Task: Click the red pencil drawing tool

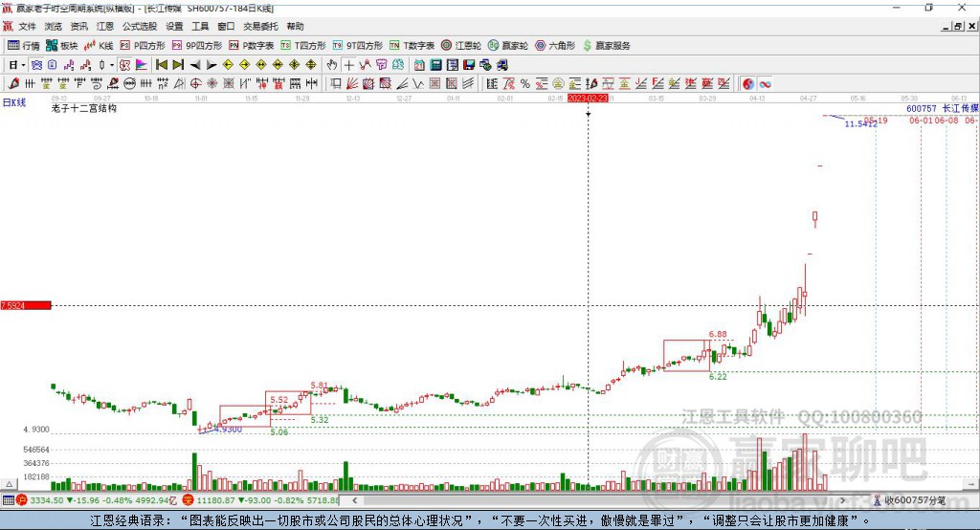Action: tap(13, 84)
